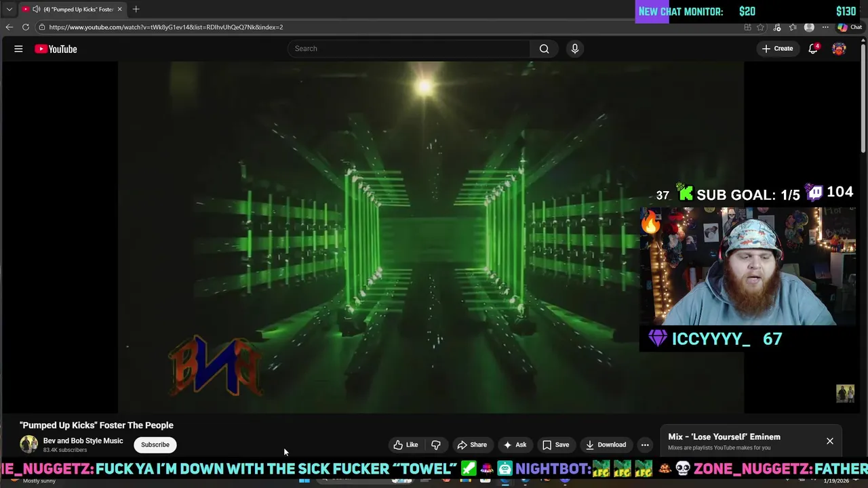The image size is (868, 488).
Task: Open the favorites list icon
Action: pyautogui.click(x=793, y=27)
